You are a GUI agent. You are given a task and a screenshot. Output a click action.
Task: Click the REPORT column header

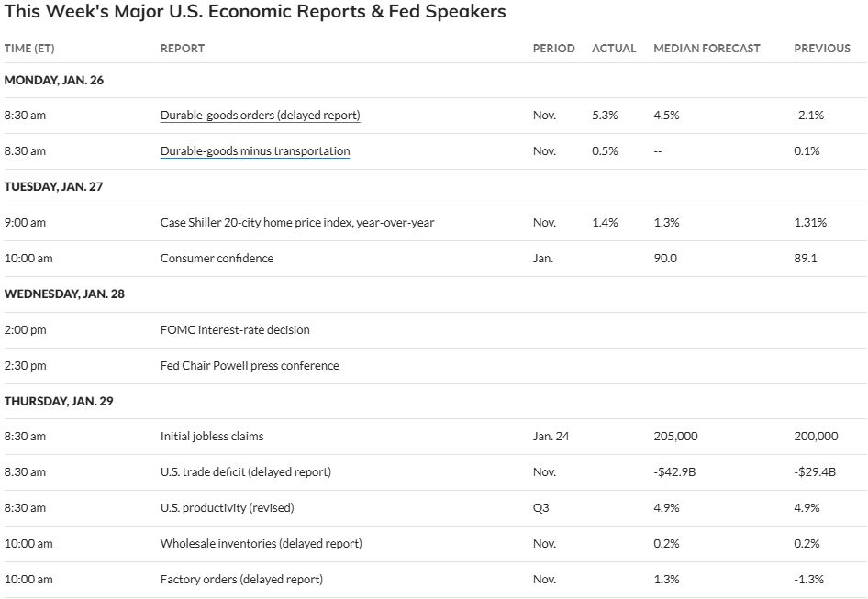(183, 48)
